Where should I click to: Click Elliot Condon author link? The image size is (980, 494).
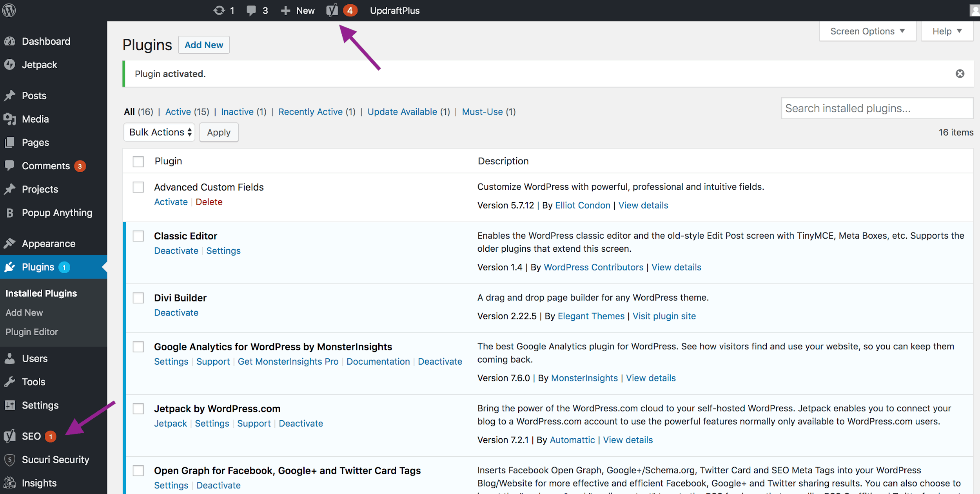click(x=583, y=205)
